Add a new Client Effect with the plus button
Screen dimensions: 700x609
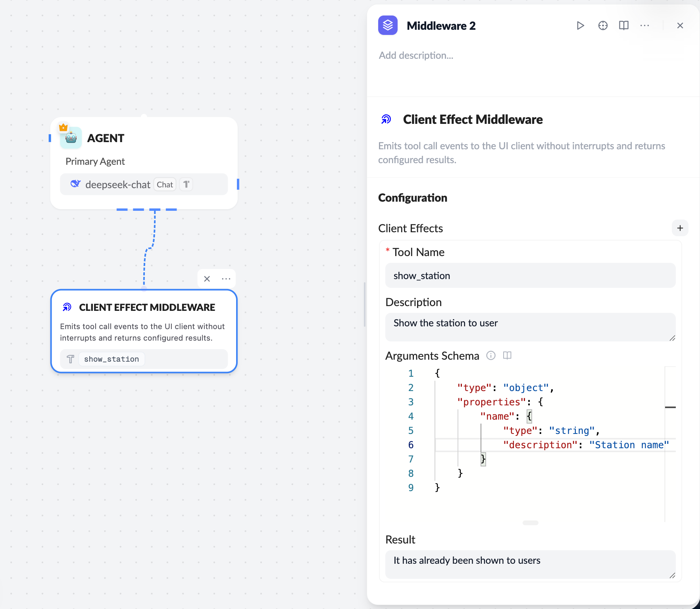pos(680,228)
